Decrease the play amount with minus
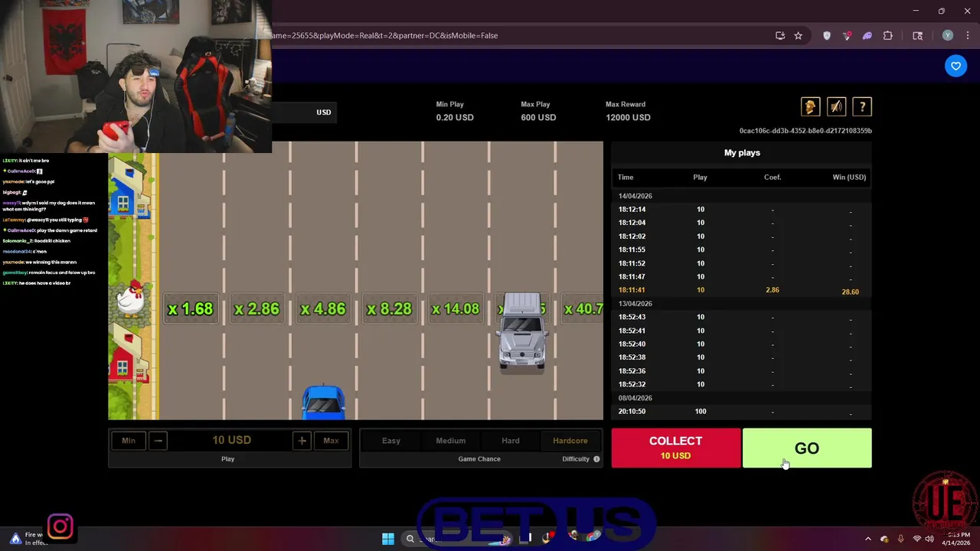 [x=158, y=440]
